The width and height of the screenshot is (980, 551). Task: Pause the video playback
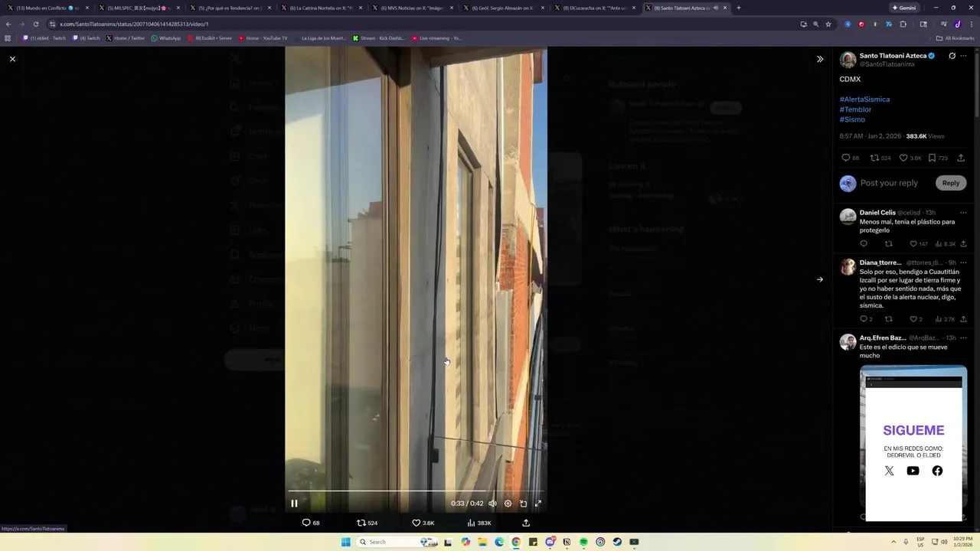click(x=294, y=504)
